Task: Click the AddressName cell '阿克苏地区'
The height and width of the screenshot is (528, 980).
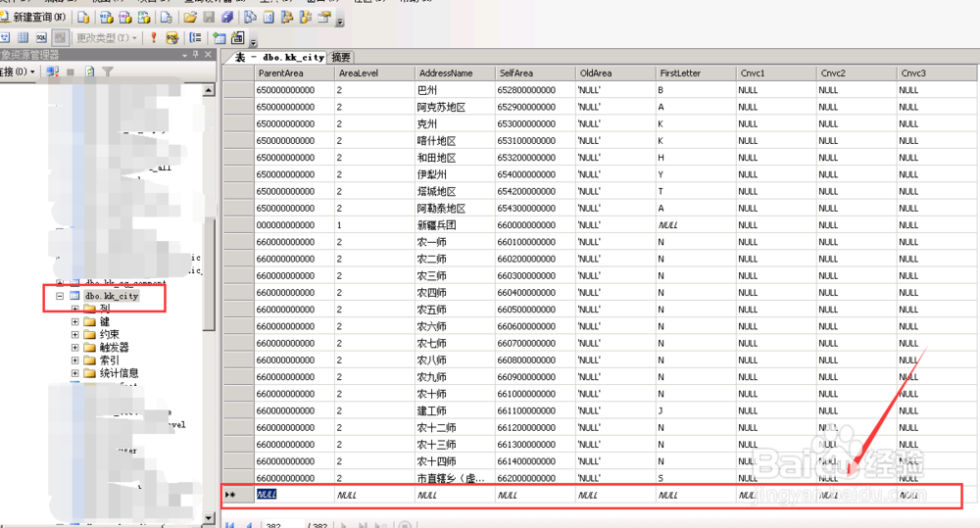Action: pos(455,107)
